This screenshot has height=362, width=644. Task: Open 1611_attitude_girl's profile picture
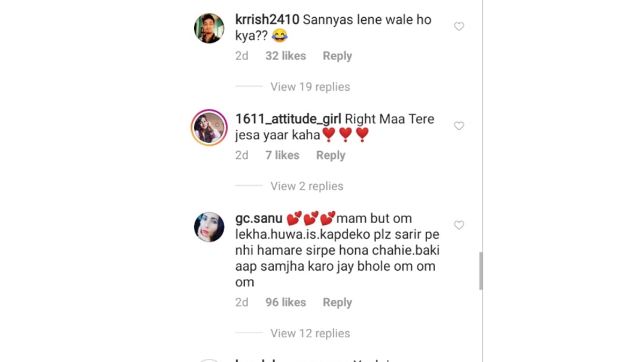[x=209, y=127]
